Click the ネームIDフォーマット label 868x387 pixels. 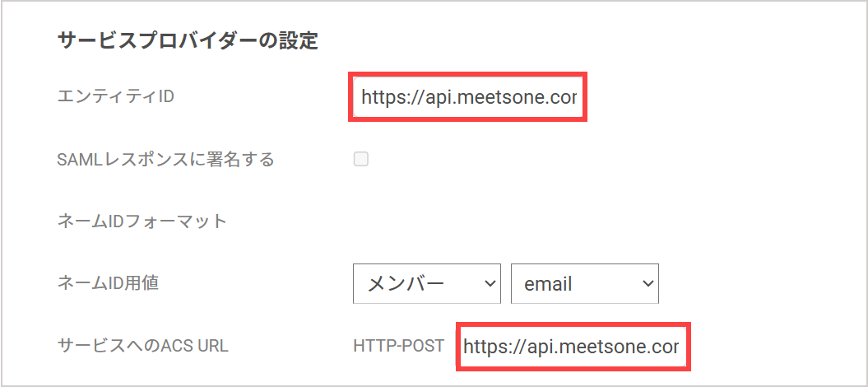[142, 221]
